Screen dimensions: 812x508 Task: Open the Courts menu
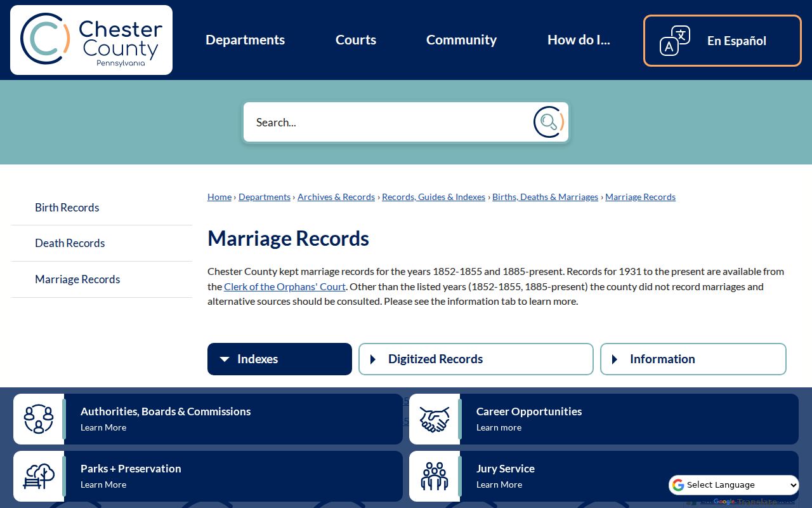click(x=356, y=40)
